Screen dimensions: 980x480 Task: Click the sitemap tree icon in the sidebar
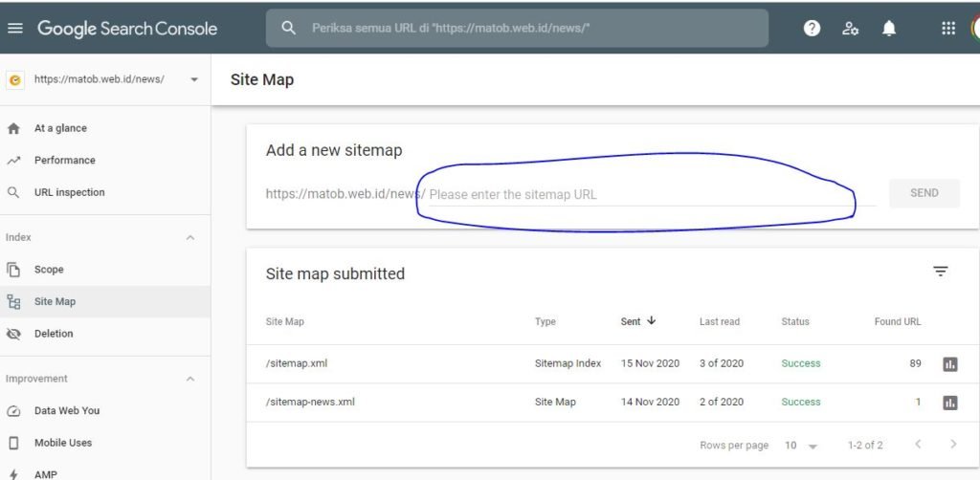coord(13,301)
